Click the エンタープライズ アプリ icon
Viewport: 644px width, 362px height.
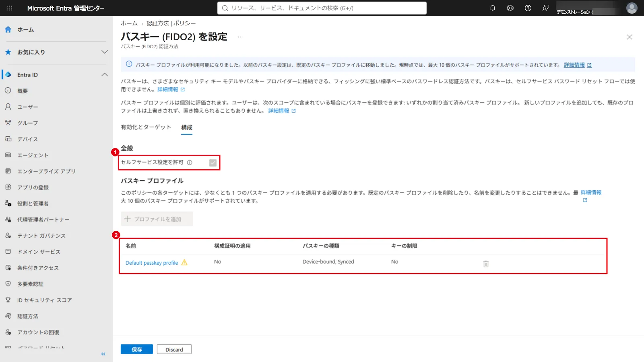(8, 171)
